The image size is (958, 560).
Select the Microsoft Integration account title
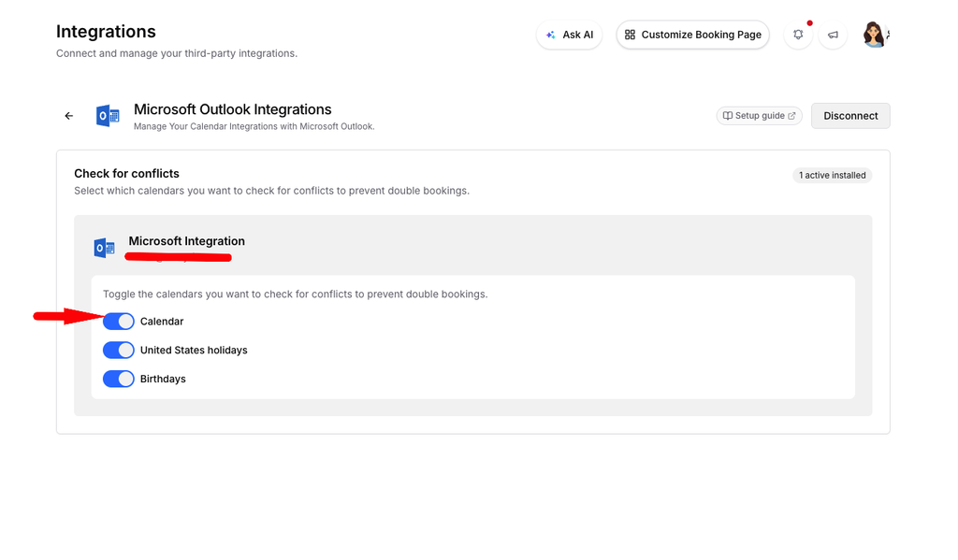click(186, 241)
